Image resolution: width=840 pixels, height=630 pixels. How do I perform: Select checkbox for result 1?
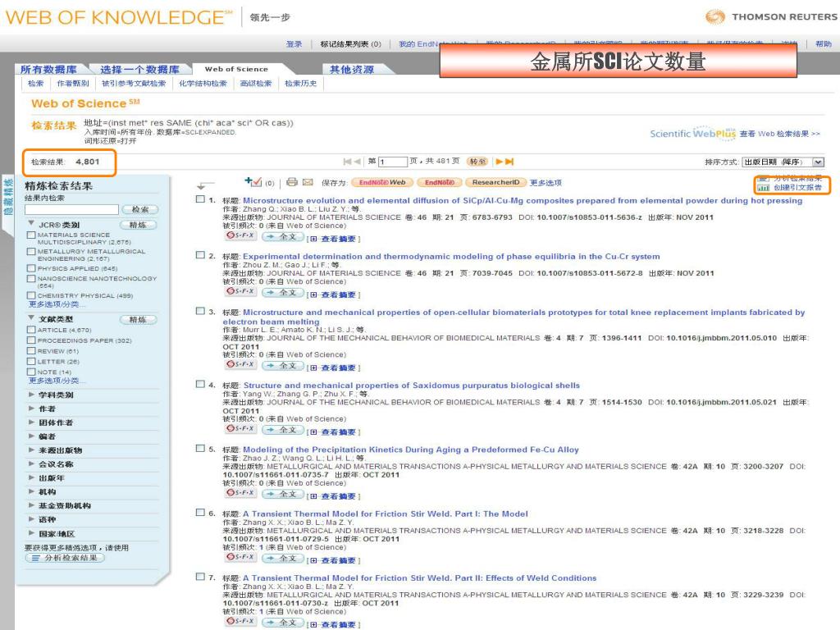pyautogui.click(x=200, y=199)
